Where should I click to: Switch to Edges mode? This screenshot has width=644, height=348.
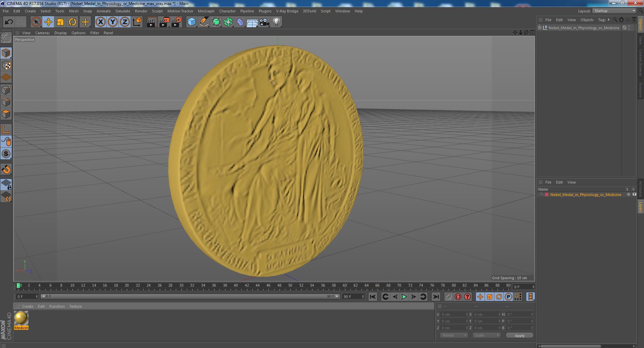click(x=6, y=102)
